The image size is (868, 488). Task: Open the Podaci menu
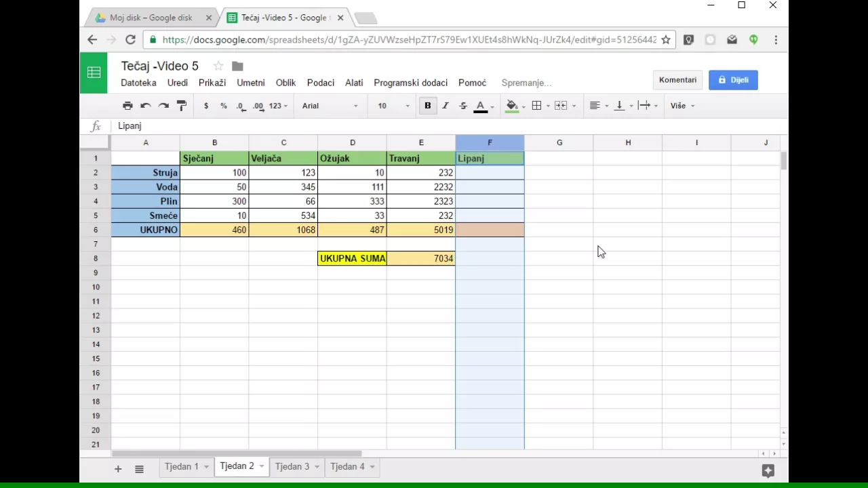321,83
